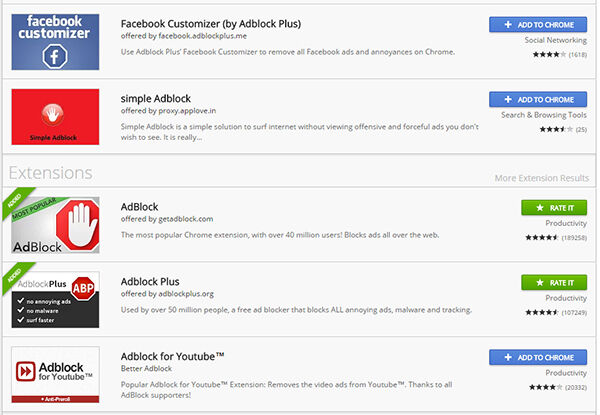Open More Extension Results link
Image resolution: width=600 pixels, height=415 pixels.
pyautogui.click(x=542, y=178)
